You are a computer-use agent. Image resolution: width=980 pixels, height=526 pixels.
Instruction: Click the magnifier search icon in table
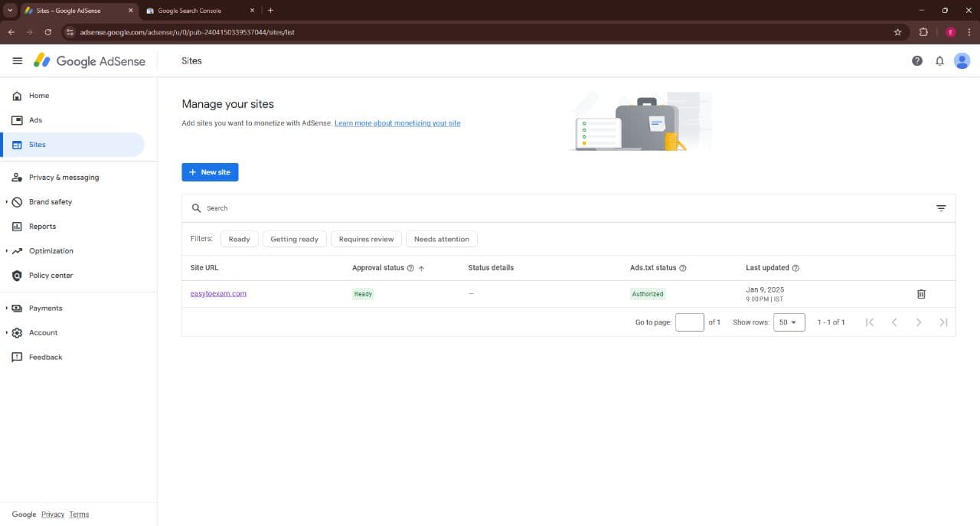click(197, 208)
